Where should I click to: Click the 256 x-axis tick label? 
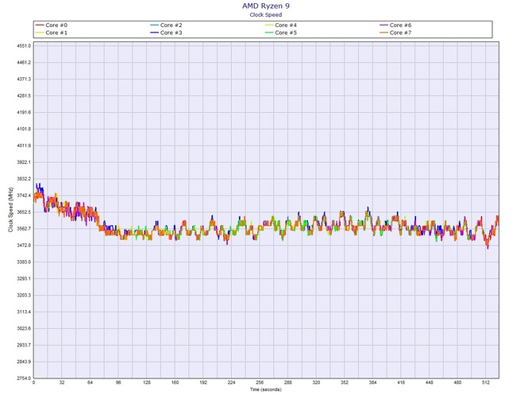[x=260, y=382]
